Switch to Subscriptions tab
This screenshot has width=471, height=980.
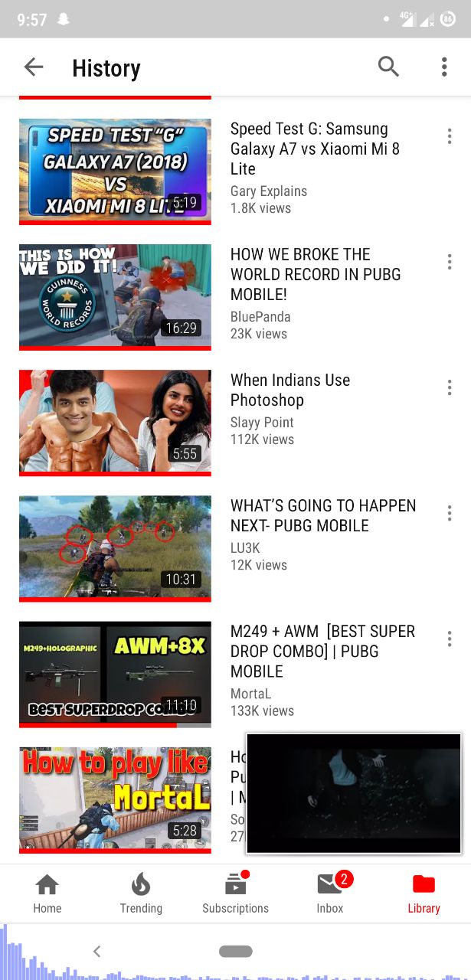click(x=235, y=894)
